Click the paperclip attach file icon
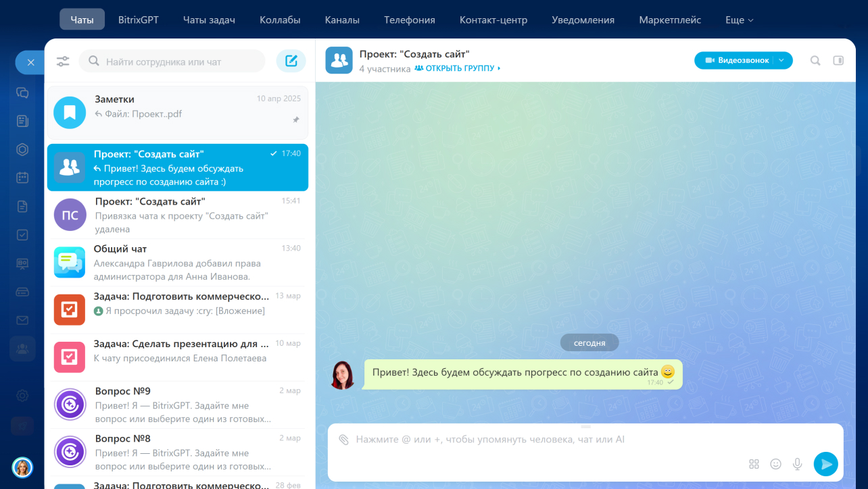The width and height of the screenshot is (868, 489). click(343, 440)
